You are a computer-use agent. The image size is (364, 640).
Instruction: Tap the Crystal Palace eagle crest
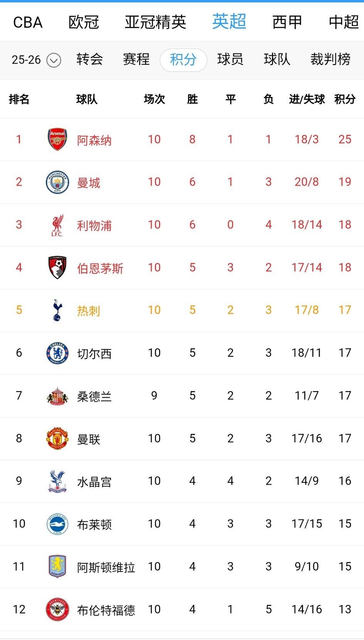click(57, 481)
